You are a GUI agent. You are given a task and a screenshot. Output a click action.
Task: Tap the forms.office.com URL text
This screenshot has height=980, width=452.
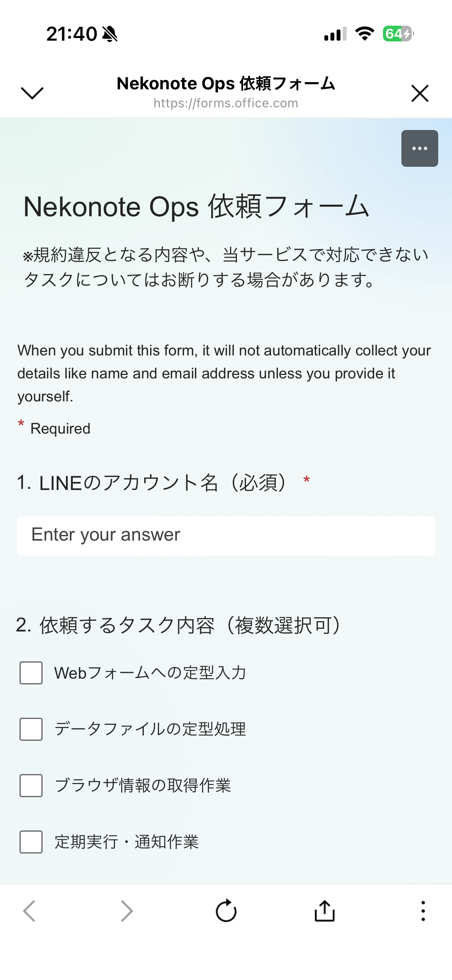[x=225, y=103]
